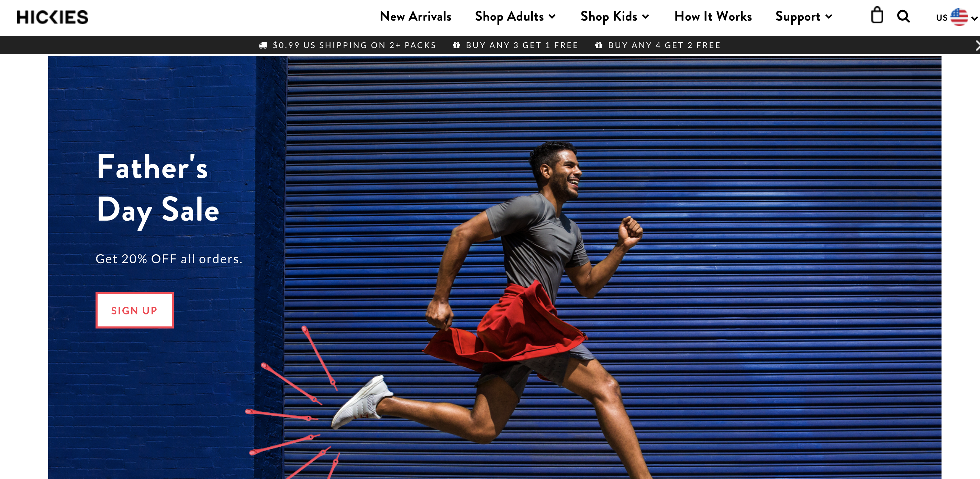Open the country selector chevron

974,18
